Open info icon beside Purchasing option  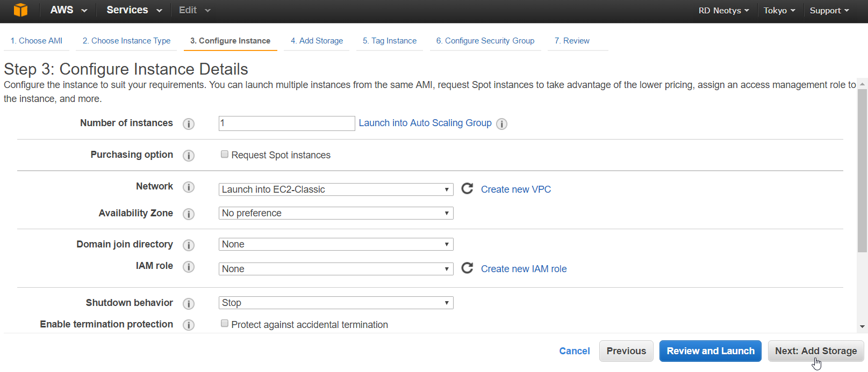pos(189,156)
